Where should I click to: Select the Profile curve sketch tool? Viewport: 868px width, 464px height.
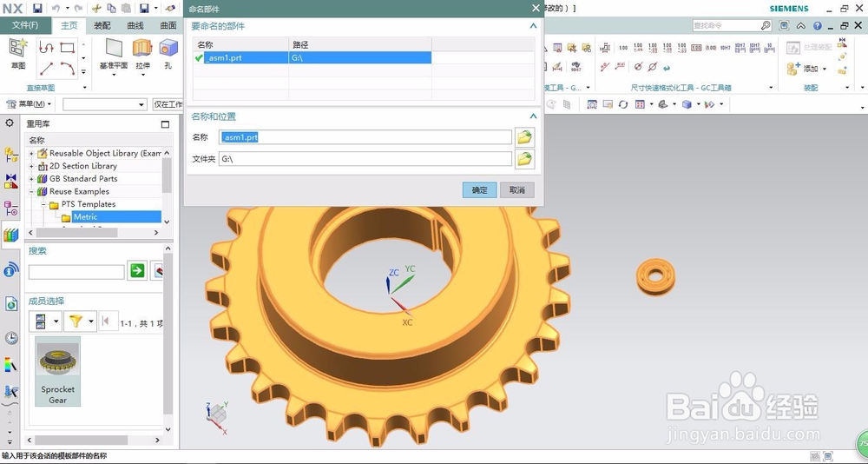47,49
